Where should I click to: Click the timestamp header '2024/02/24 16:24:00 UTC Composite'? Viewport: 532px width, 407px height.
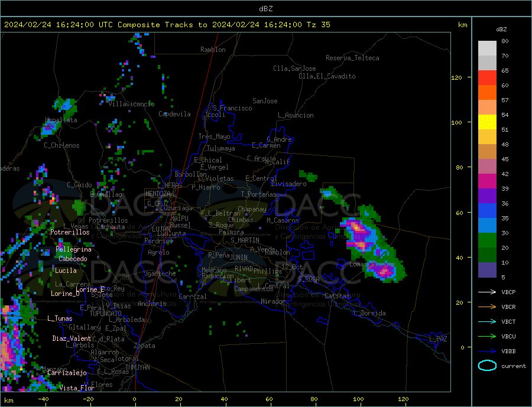[x=82, y=25]
